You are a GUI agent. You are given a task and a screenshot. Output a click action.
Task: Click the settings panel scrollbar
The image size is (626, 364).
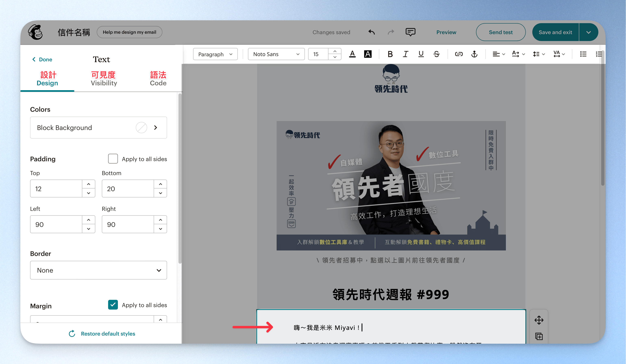tap(180, 178)
